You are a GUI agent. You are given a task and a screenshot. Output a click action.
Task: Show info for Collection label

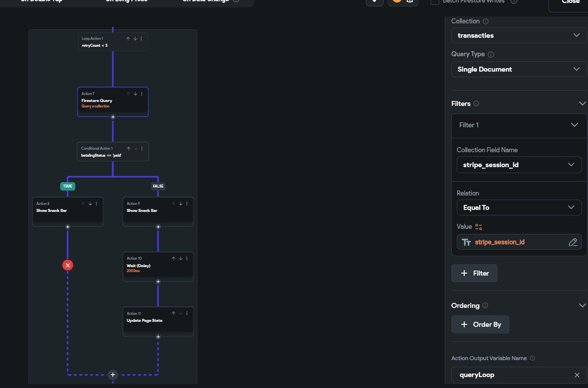pos(486,21)
